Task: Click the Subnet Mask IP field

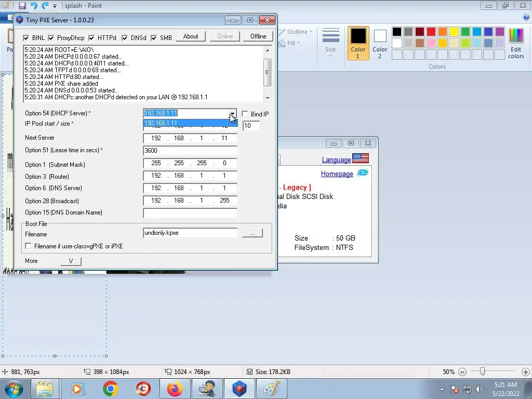Action: click(x=190, y=163)
